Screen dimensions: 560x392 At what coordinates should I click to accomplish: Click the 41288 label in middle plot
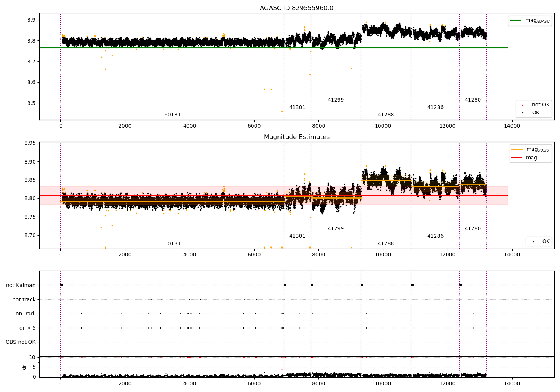pos(386,244)
